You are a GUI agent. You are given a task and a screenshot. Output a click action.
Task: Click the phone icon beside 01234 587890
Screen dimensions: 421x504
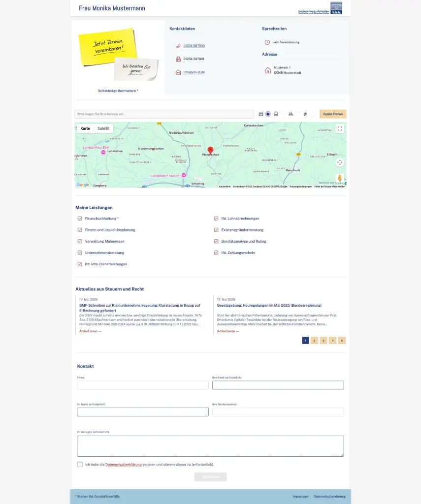tap(178, 46)
